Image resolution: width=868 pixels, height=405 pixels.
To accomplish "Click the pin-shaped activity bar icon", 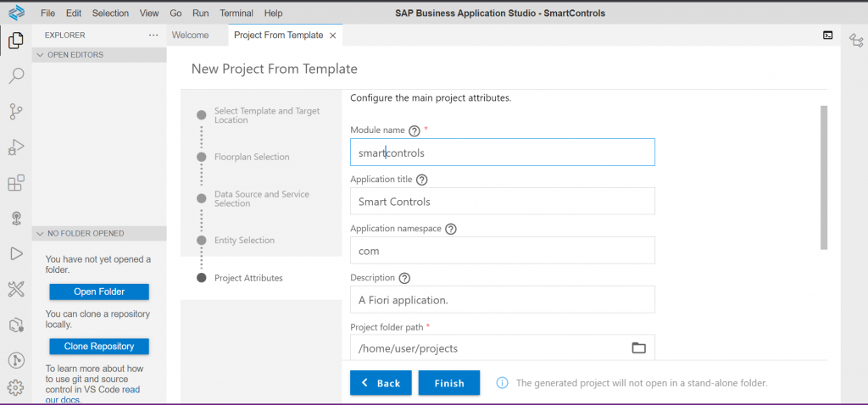I will coord(16,218).
